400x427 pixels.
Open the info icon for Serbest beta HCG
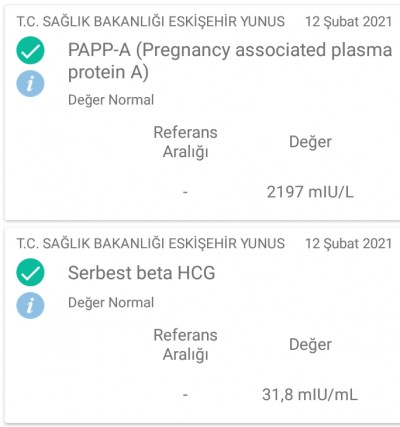[x=30, y=305]
